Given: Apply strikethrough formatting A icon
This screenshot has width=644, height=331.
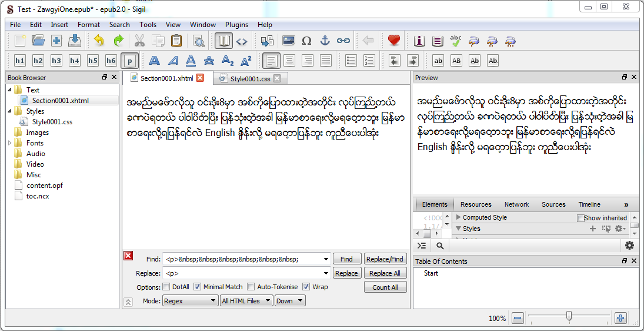Looking at the screenshot, I should pos(209,61).
